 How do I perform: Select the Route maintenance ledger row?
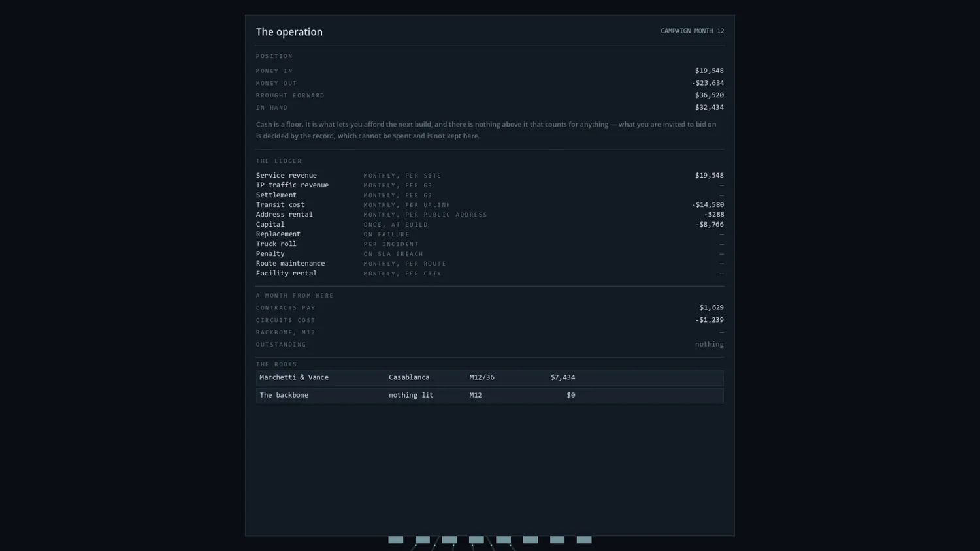tap(489, 263)
